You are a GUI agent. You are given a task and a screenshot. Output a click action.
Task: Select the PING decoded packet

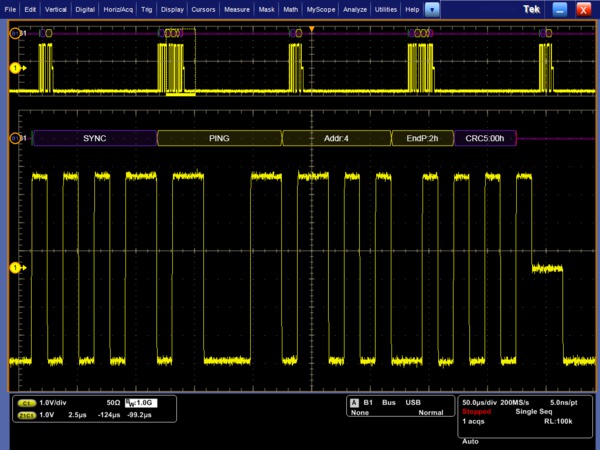(219, 138)
